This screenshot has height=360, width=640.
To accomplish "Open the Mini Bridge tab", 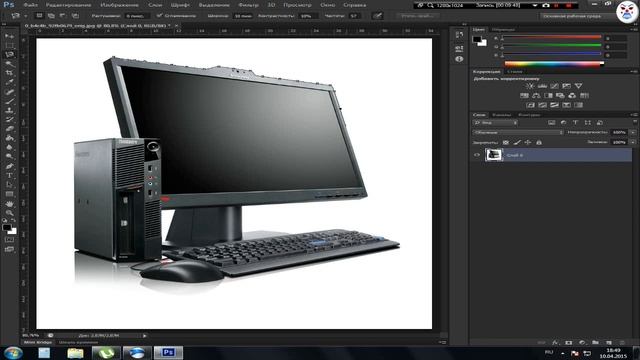I will [x=38, y=342].
